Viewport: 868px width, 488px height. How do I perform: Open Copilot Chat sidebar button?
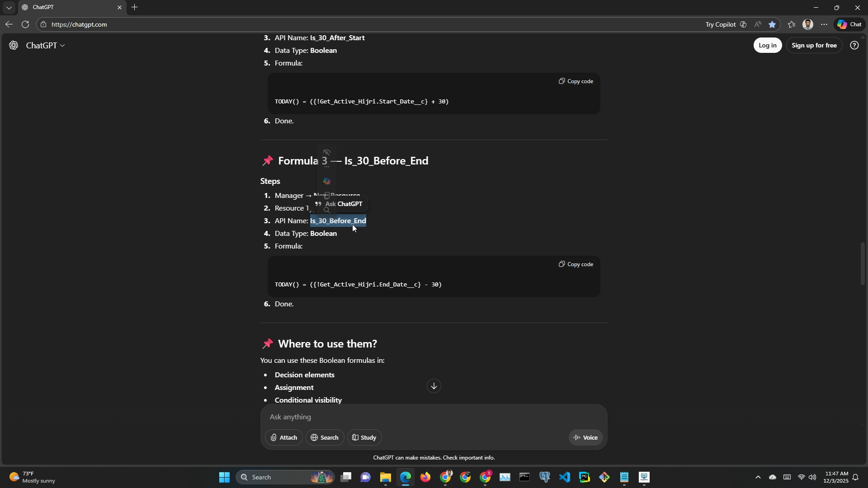point(849,24)
